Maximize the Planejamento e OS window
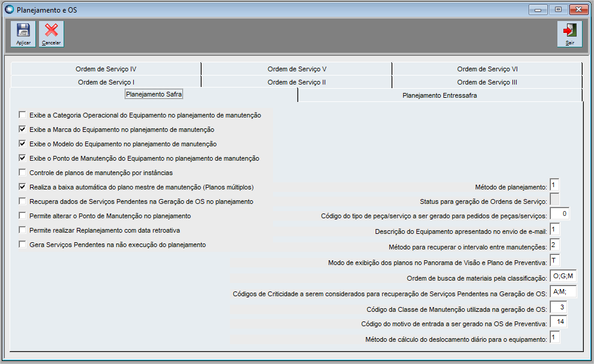 559,10
